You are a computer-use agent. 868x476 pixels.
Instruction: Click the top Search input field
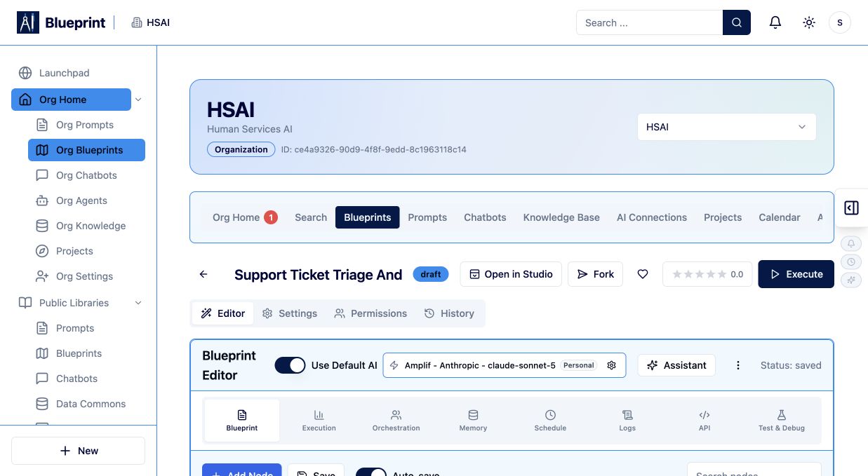[x=650, y=22]
